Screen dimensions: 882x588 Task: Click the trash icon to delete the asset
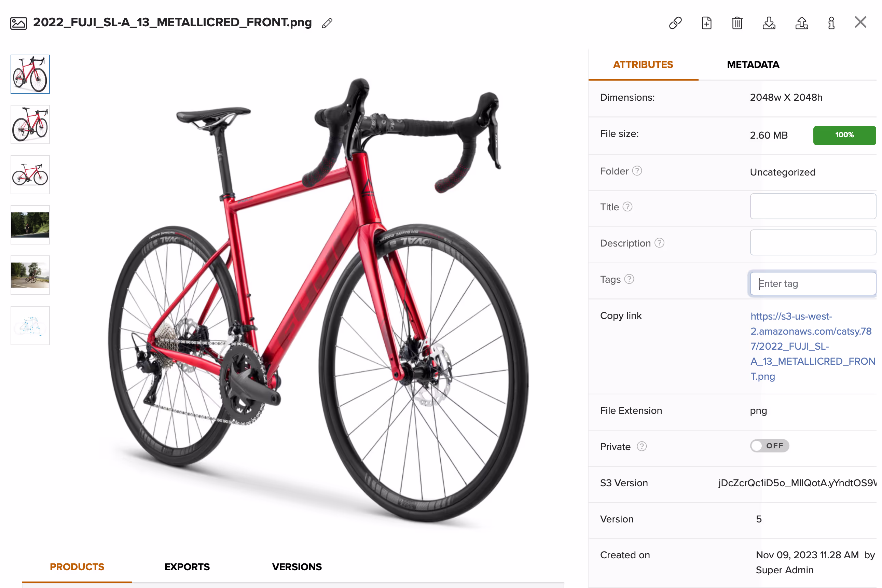[x=737, y=23]
